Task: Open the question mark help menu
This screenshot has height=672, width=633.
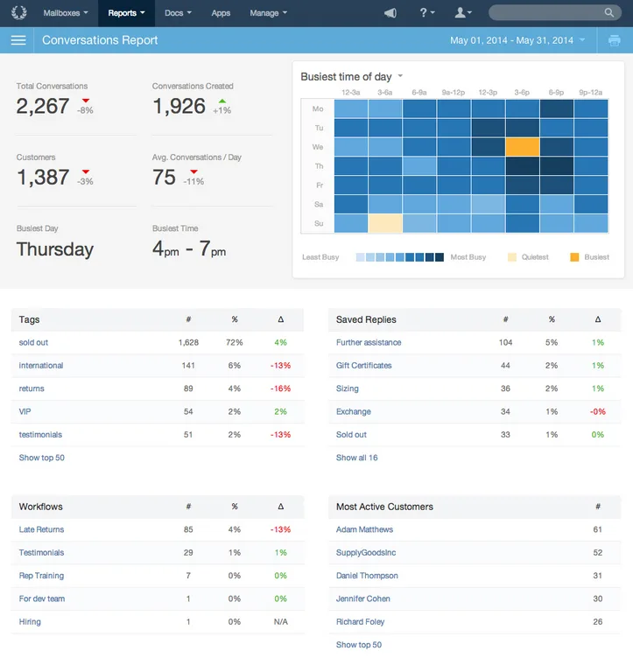Action: point(426,13)
